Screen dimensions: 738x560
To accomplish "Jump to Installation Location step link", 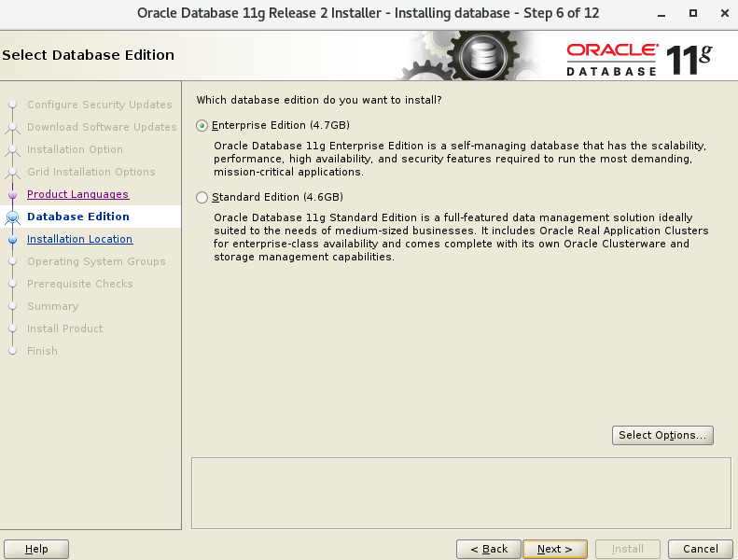I will (79, 239).
